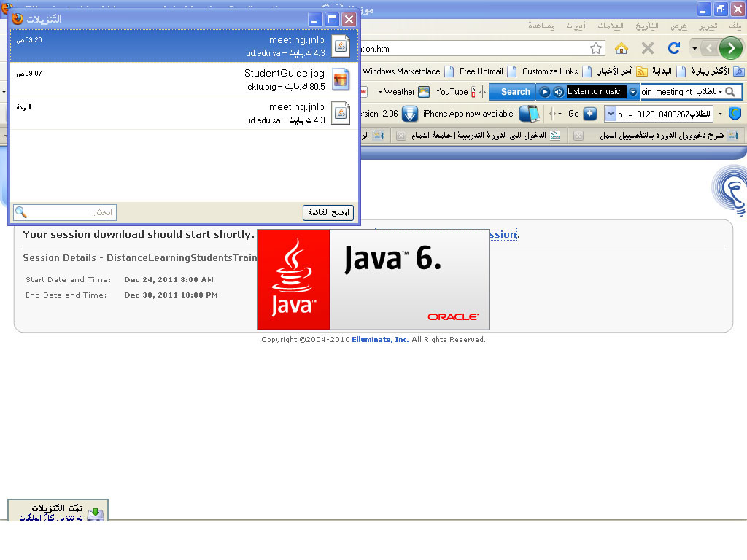Click the iPhone app icon in toolbar
The image size is (747, 560).
tap(529, 114)
